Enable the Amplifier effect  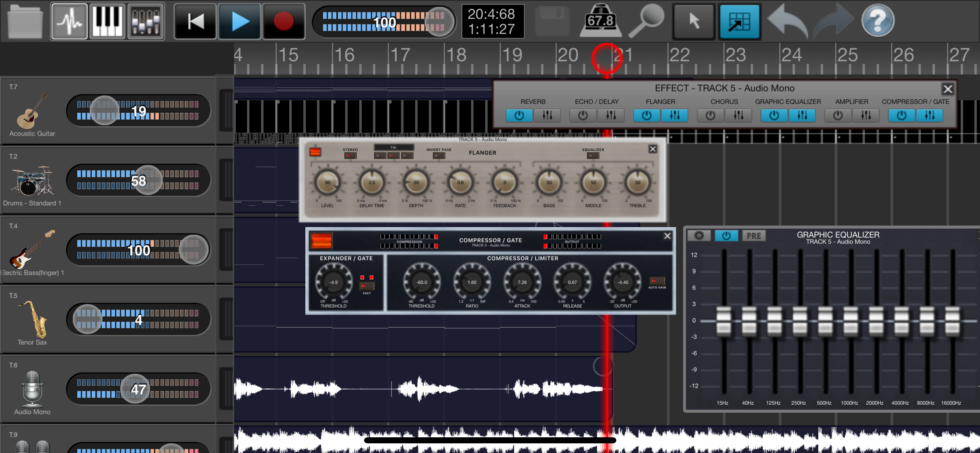pos(838,116)
